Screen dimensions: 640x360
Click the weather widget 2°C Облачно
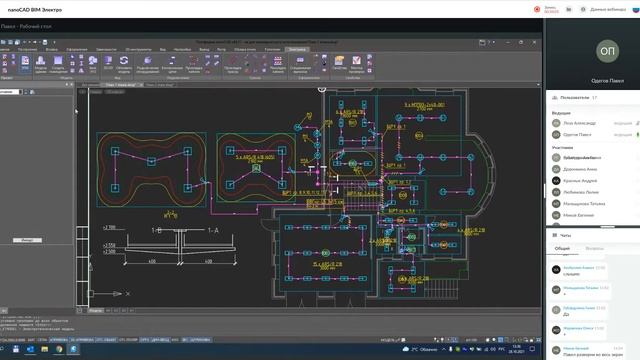click(420, 349)
